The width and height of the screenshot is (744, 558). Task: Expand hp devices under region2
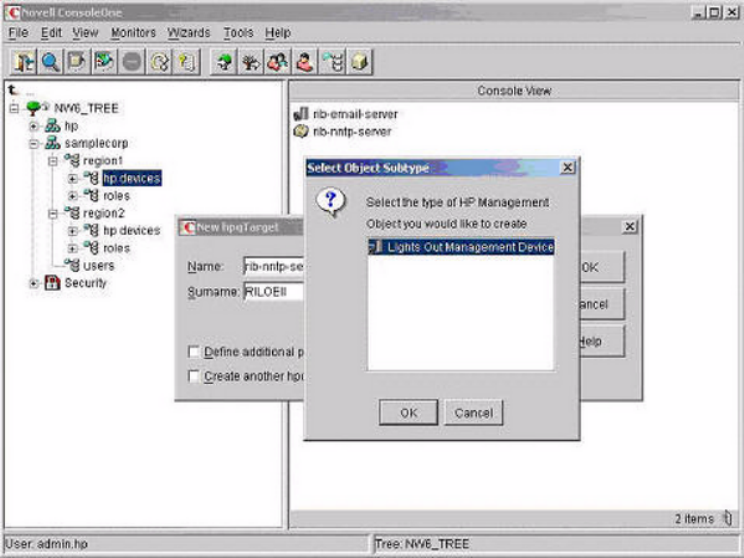point(72,231)
